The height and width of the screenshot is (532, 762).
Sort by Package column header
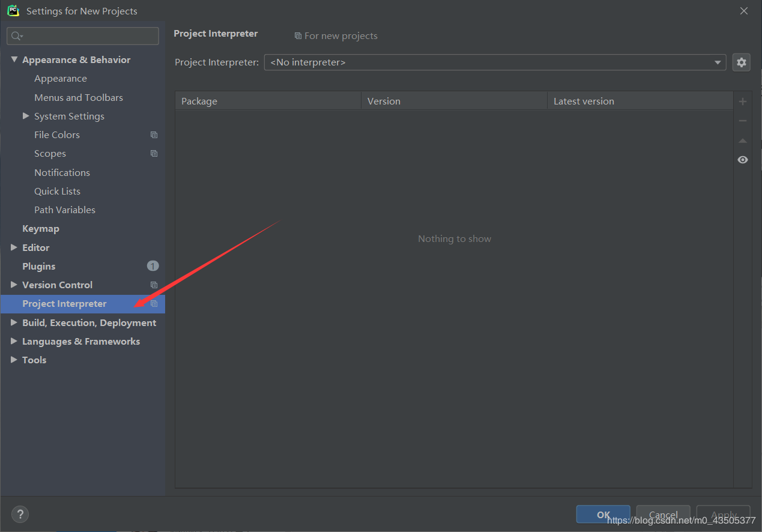(x=268, y=101)
